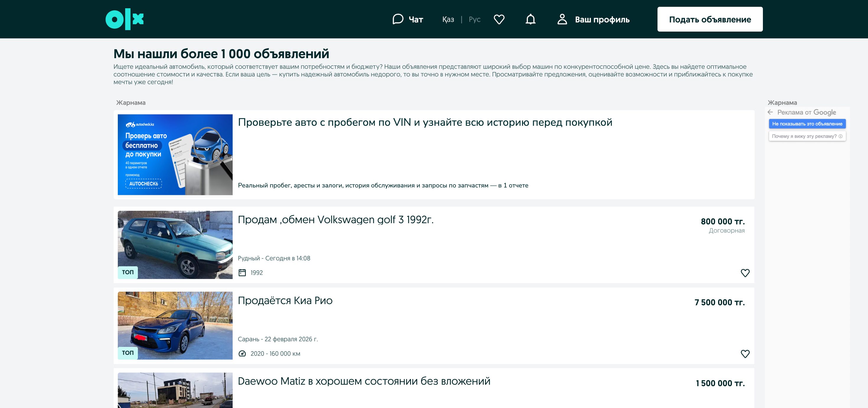868x408 pixels.
Task: Click Не показывать это объявление button
Action: point(807,124)
